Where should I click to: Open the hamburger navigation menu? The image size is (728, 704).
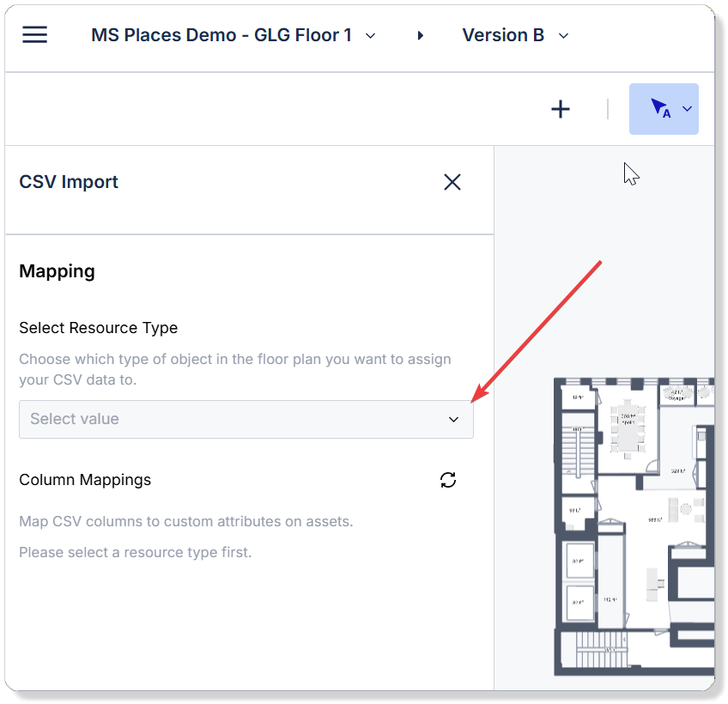[34, 34]
